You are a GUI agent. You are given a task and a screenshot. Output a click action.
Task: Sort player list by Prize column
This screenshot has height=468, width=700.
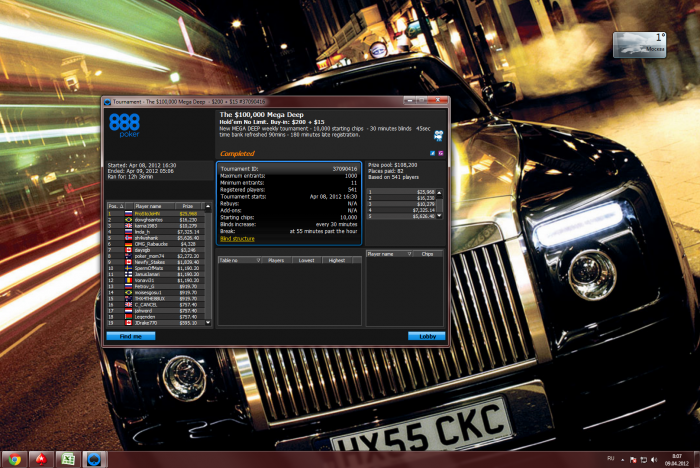coord(187,206)
